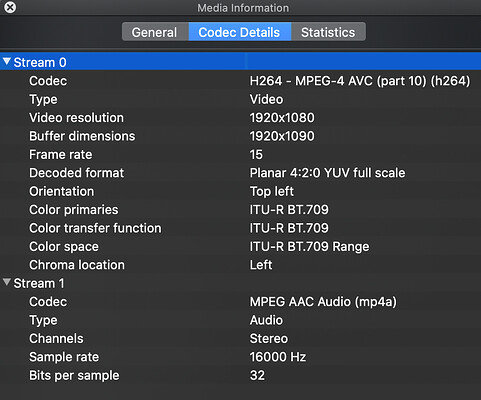
Task: Select the Stream 1 row
Action: 240,283
